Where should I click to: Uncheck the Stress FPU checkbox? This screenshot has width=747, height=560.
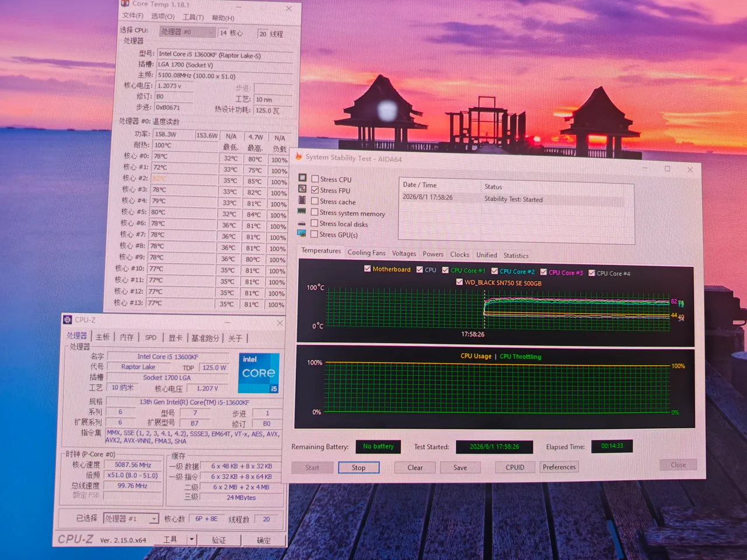pyautogui.click(x=315, y=190)
